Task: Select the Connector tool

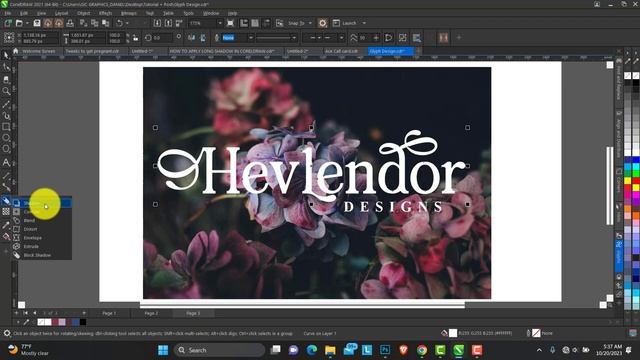Action: pyautogui.click(x=6, y=187)
